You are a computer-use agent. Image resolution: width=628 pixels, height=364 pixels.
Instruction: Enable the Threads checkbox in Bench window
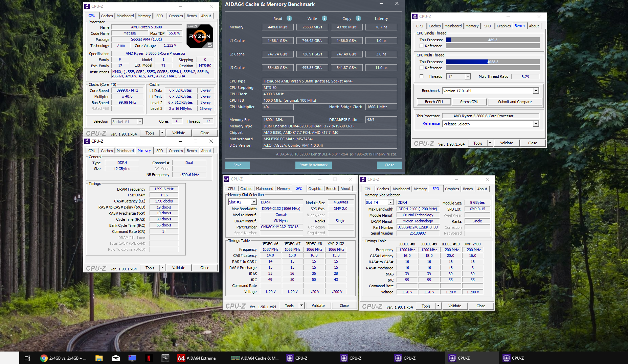(422, 76)
